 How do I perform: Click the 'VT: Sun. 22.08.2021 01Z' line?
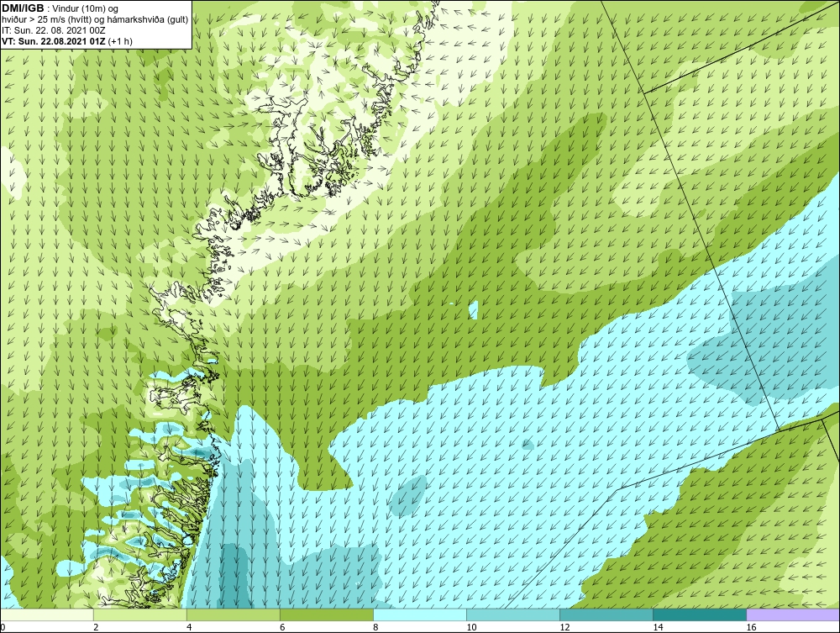tap(67, 40)
